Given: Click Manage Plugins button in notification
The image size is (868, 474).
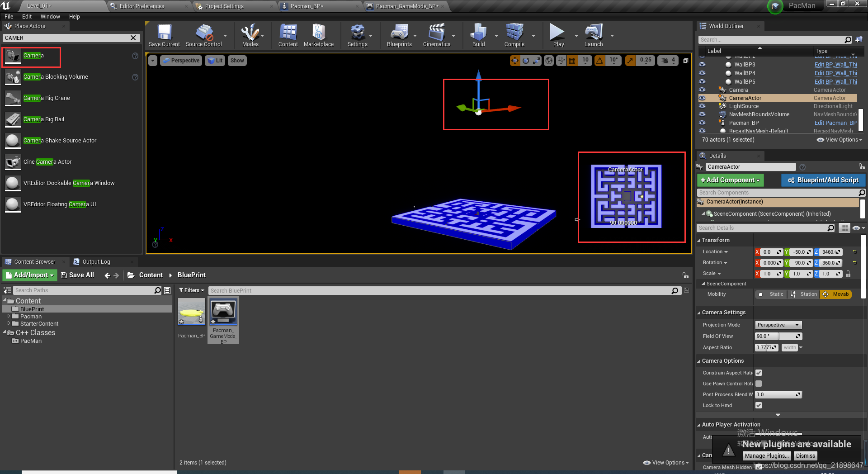Looking at the screenshot, I should pos(767,456).
